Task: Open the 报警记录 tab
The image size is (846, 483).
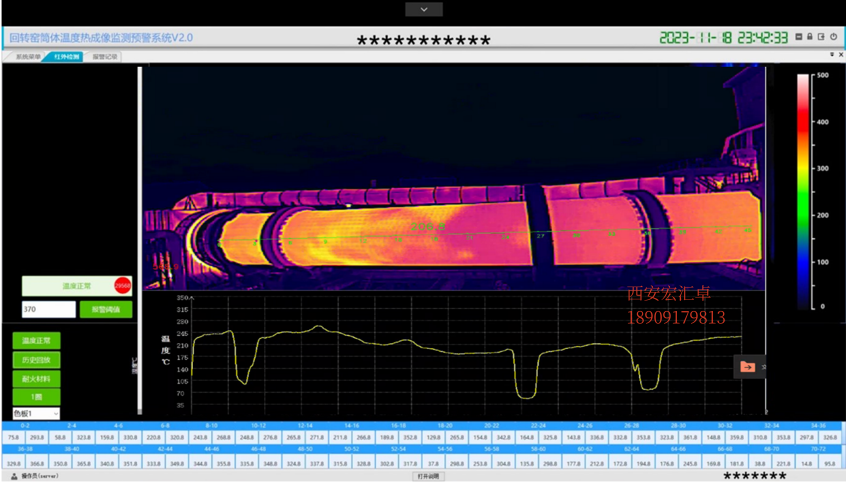Action: tap(105, 57)
